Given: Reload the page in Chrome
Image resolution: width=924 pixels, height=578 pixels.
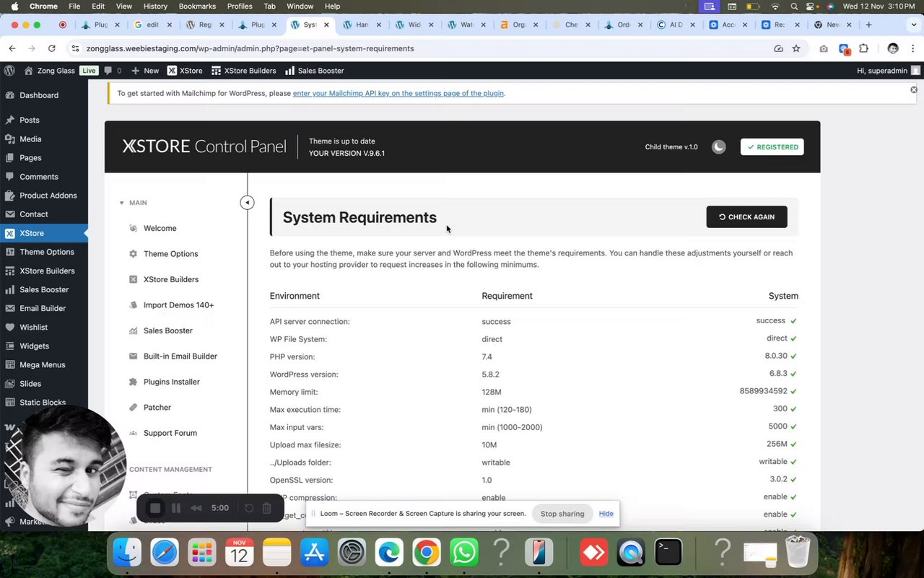Looking at the screenshot, I should (51, 48).
